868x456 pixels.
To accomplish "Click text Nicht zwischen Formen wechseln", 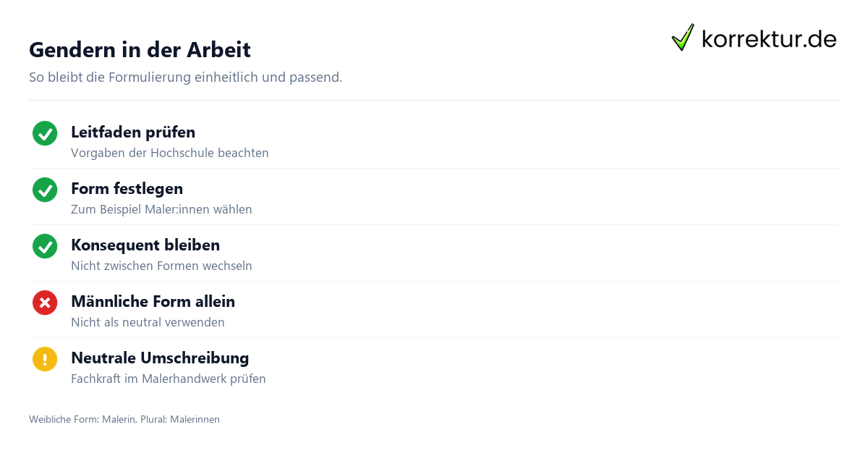I will coord(161,266).
